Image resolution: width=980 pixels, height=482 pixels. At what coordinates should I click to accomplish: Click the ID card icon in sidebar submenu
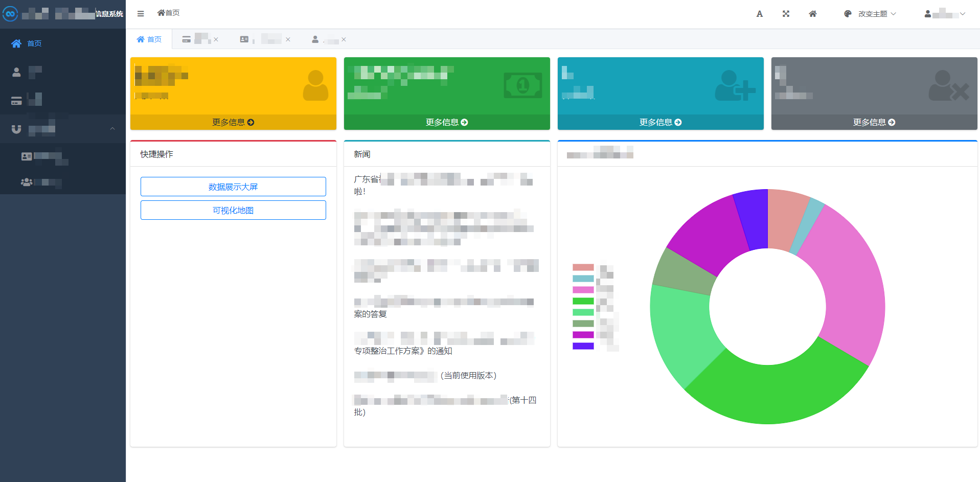(27, 156)
